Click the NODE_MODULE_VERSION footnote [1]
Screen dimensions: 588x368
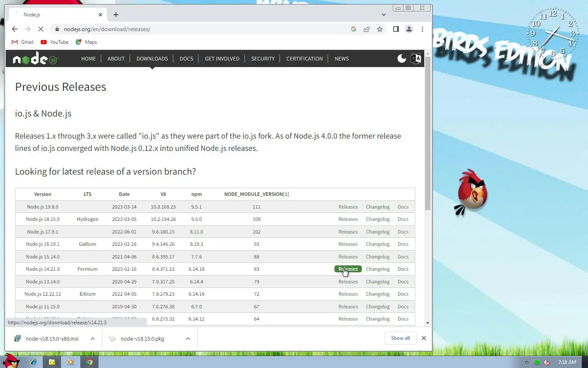(286, 194)
